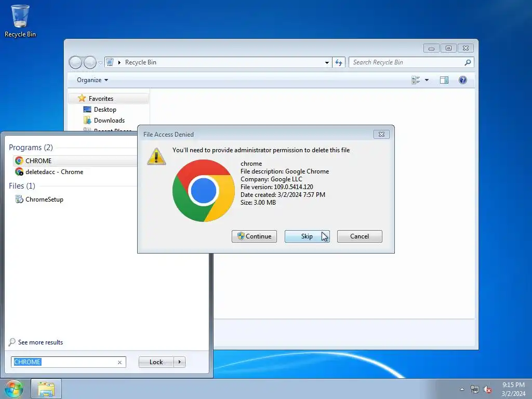Cancel the file deletion dialog

point(360,236)
